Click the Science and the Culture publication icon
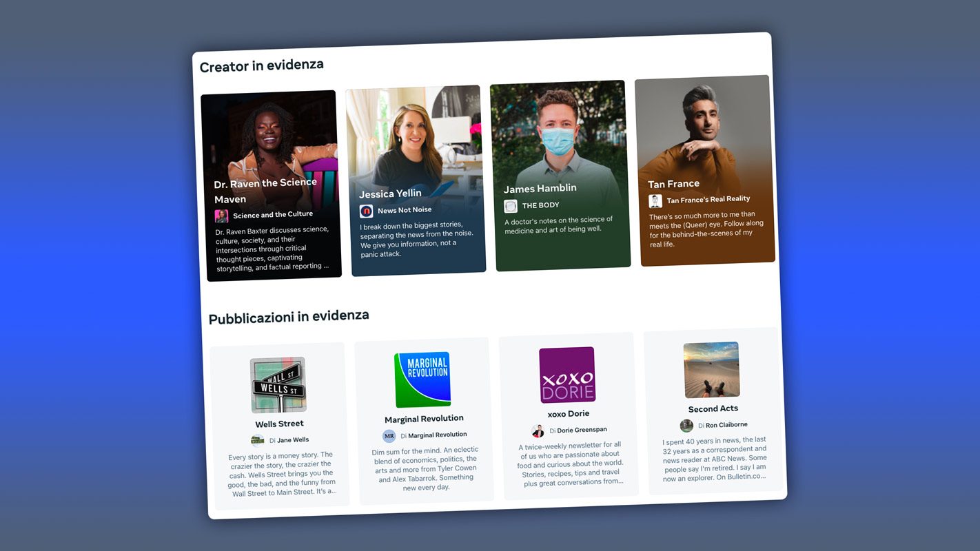The height and width of the screenshot is (551, 980). point(221,216)
